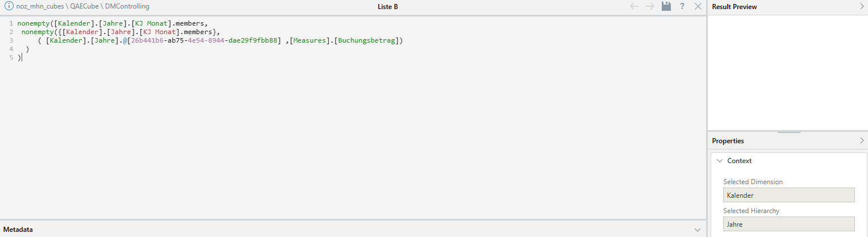868x237 pixels.
Task: Collapse the Properties panel using its chevron
Action: [862, 140]
